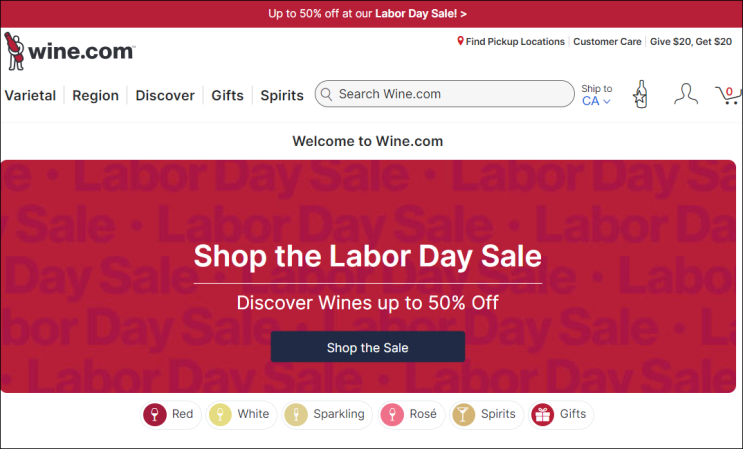
Task: Open the wine bottle star icon
Action: click(x=640, y=95)
